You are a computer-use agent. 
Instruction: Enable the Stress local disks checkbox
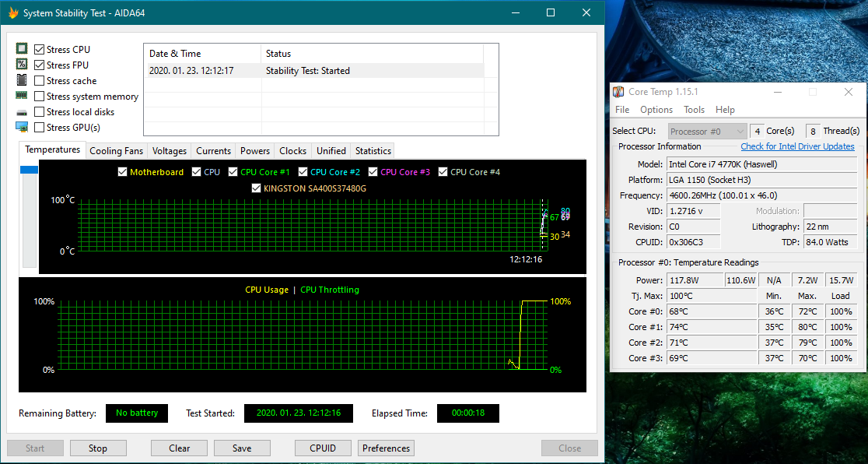[40, 111]
